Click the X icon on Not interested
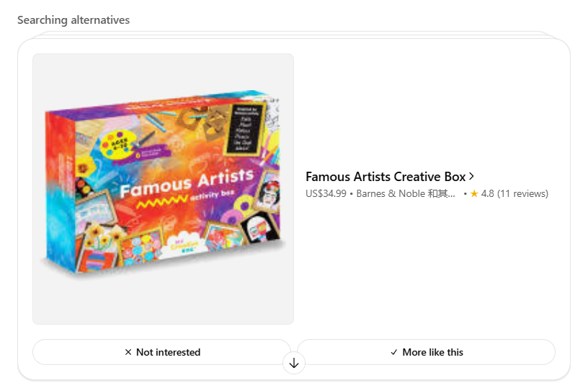588x391 pixels. (128, 352)
